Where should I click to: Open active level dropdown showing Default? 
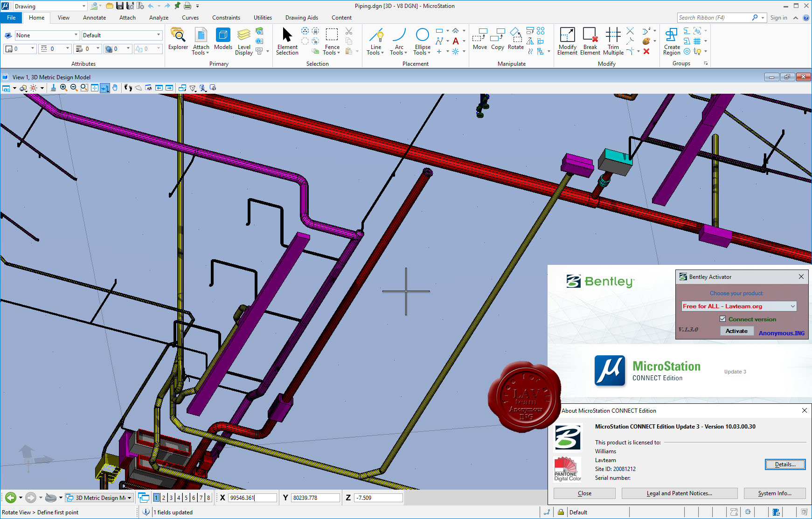tap(121, 35)
